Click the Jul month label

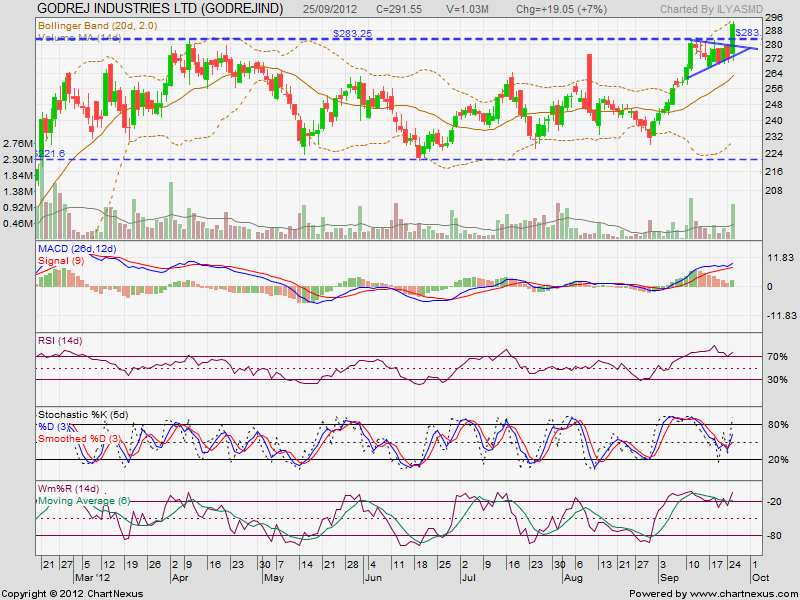point(468,578)
